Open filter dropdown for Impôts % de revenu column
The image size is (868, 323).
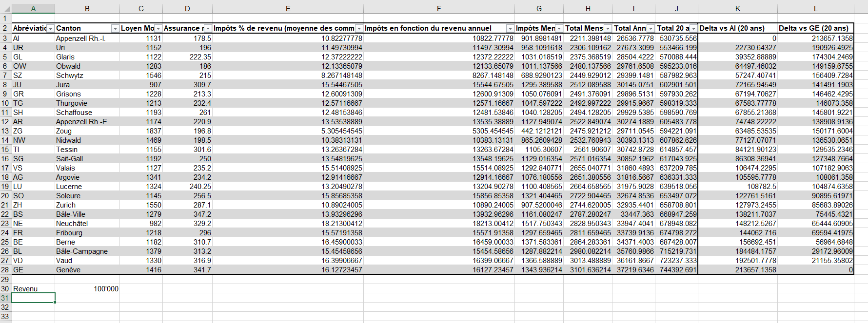click(359, 29)
